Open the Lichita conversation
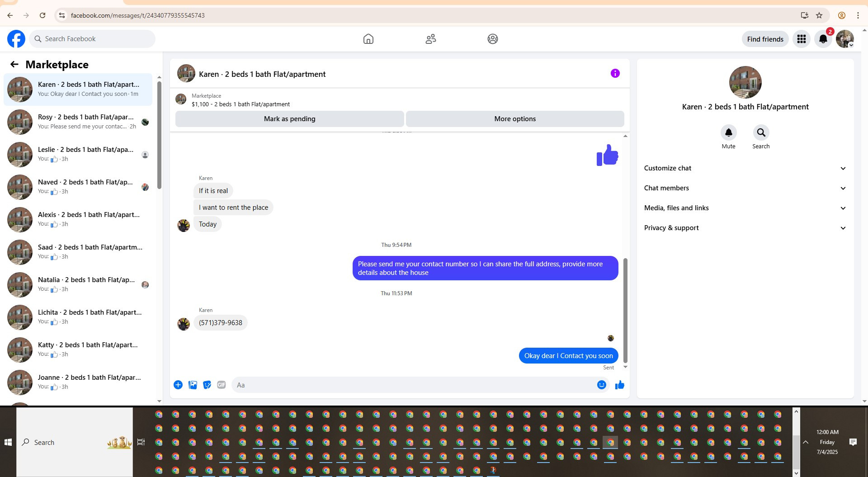The width and height of the screenshot is (868, 477). (x=78, y=317)
